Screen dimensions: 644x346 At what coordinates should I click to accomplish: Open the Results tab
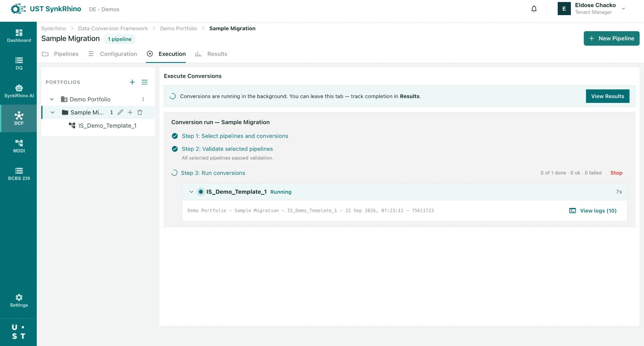(x=211, y=54)
